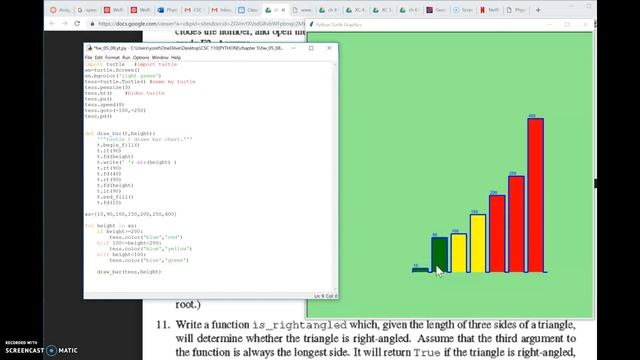Open the File menu in IDLE
Image resolution: width=640 pixels, height=360 pixels.
click(88, 58)
